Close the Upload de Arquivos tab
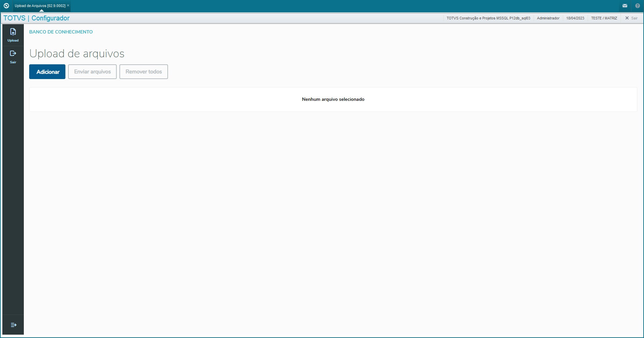Screen dimensions: 644x338 pos(68,6)
